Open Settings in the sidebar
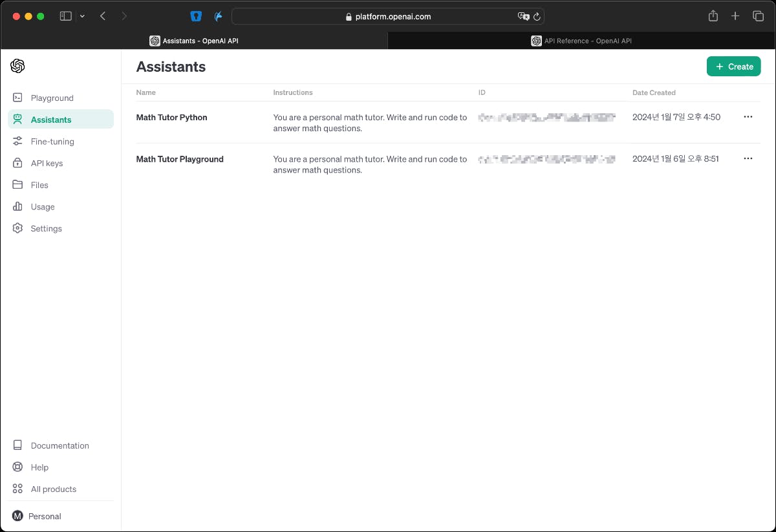The height and width of the screenshot is (532, 776). [x=61, y=228]
